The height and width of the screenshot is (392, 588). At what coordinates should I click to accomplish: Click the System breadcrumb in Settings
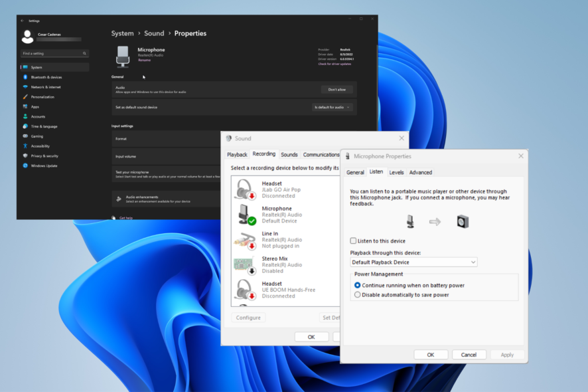122,33
